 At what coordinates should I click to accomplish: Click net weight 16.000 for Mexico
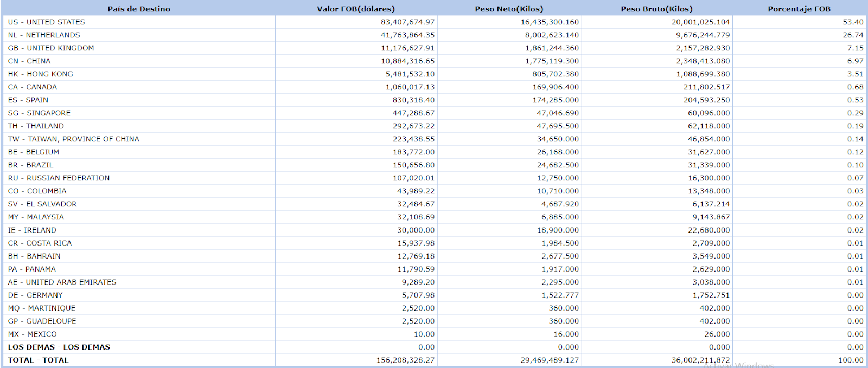[566, 334]
